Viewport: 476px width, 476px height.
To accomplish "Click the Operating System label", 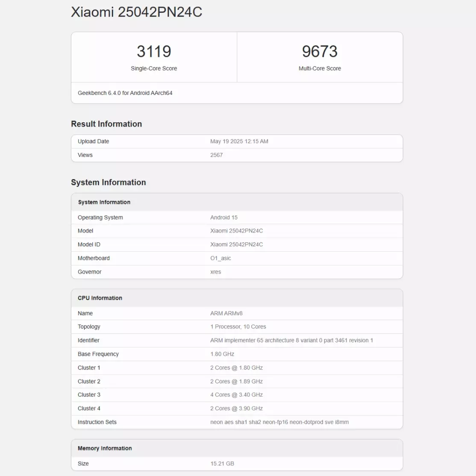I will coord(100,217).
